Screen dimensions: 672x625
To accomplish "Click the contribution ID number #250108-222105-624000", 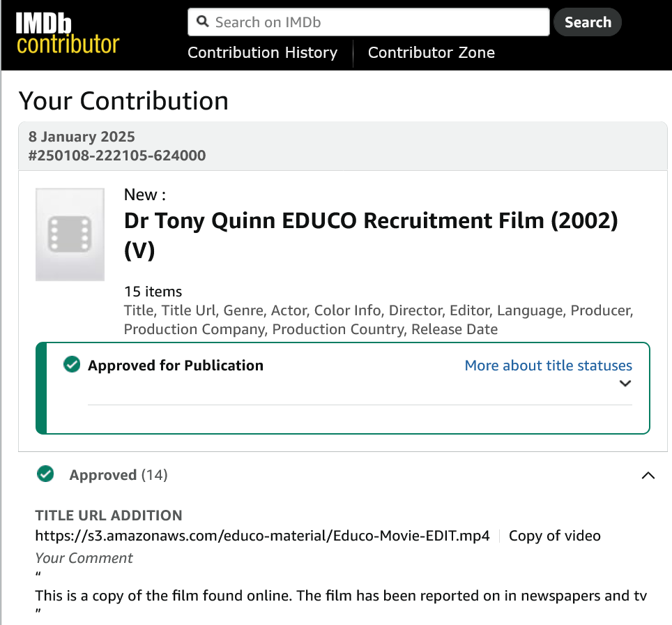I will tap(117, 156).
